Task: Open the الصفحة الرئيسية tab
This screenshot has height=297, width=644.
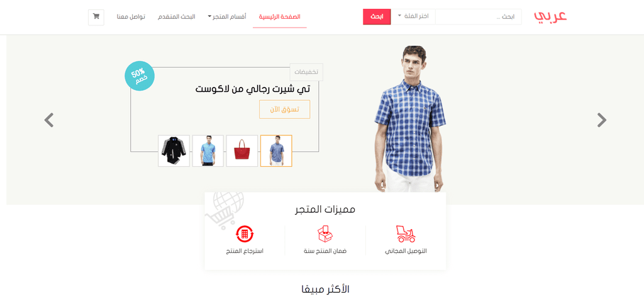Action: point(280,17)
